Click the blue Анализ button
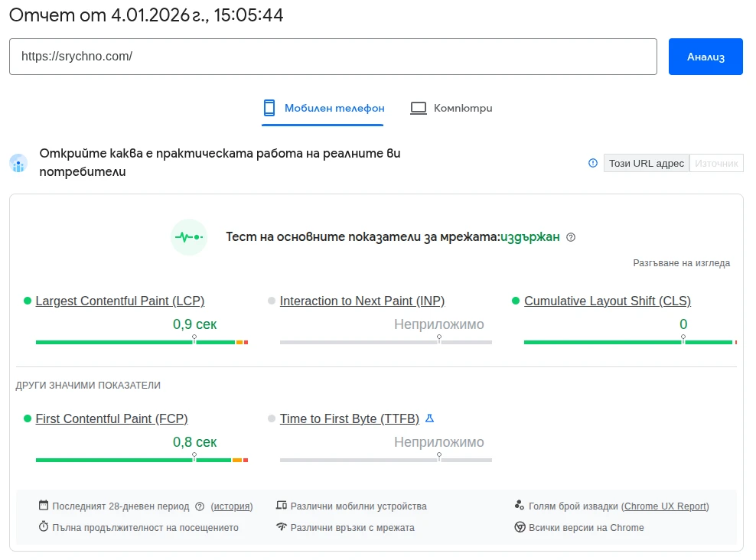 click(705, 57)
